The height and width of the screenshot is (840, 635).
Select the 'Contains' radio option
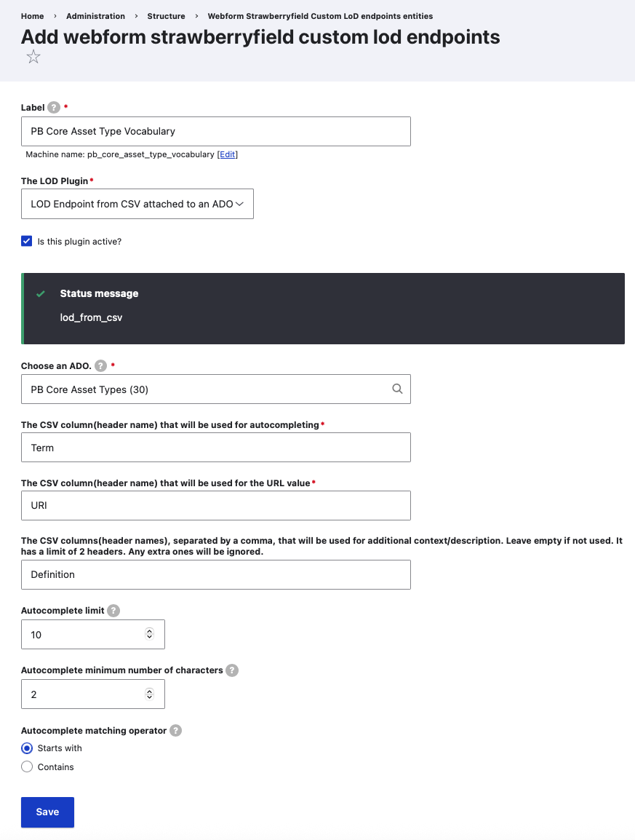(27, 767)
